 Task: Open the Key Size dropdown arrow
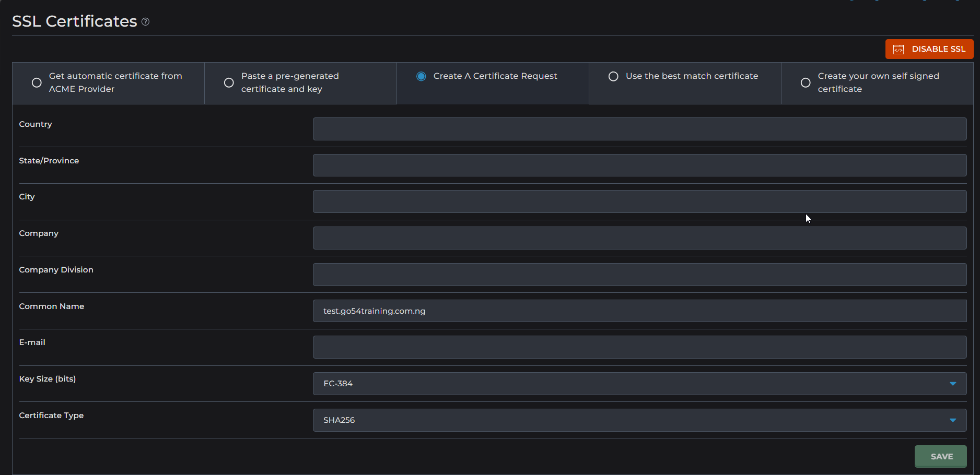[x=952, y=384]
